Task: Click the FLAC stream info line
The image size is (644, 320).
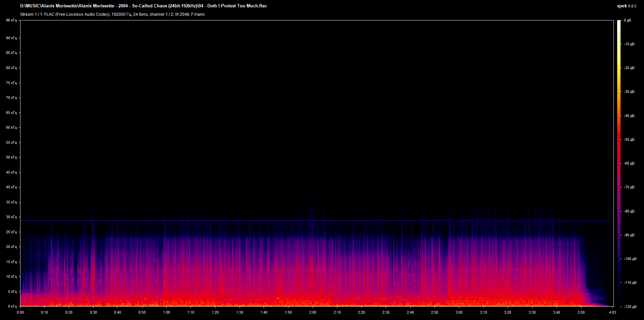Action: point(112,14)
